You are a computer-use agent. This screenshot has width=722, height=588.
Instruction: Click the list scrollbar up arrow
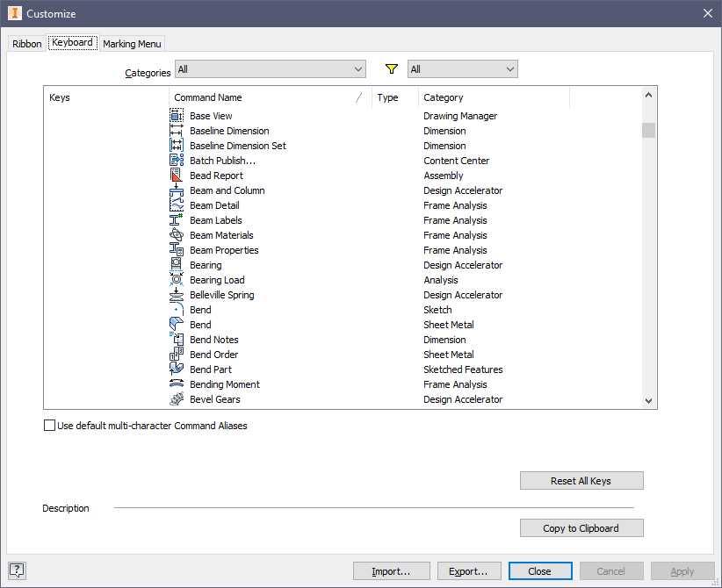[x=648, y=96]
